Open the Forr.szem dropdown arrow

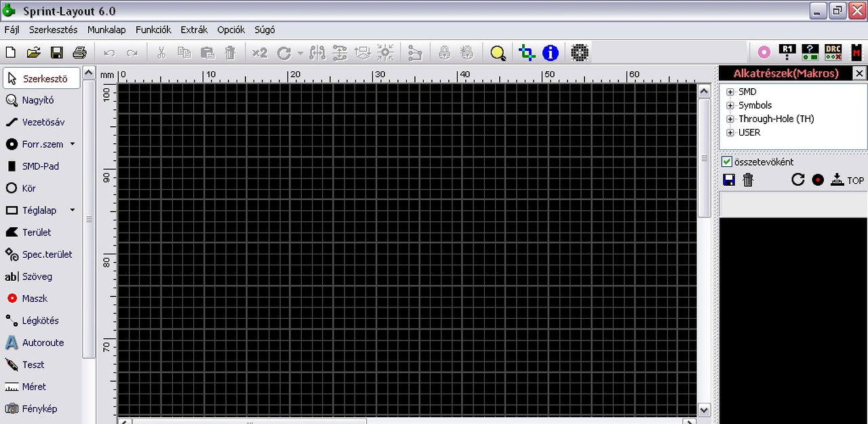(73, 144)
